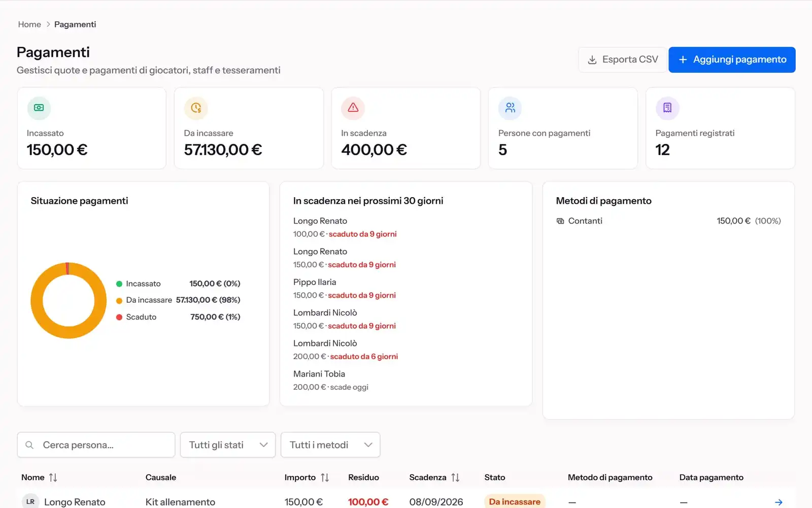Click the Da incassare status badge
This screenshot has height=508, width=812.
[x=515, y=502]
